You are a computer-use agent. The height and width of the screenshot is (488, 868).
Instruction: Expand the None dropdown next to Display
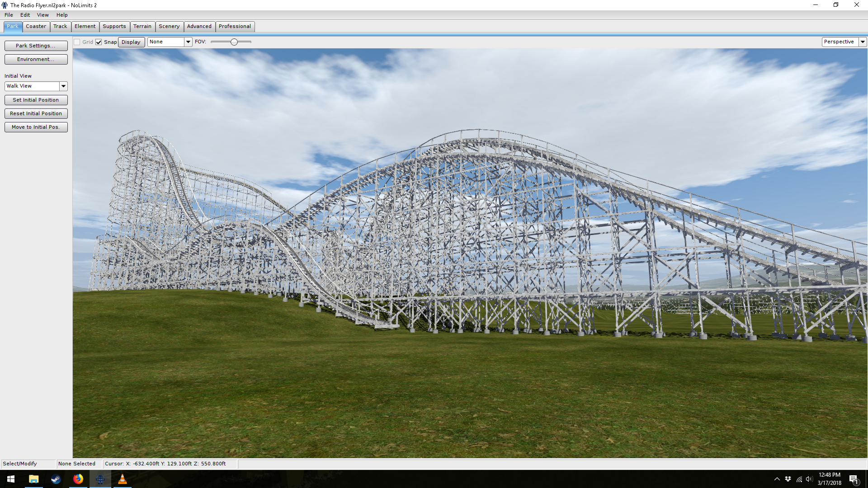188,42
